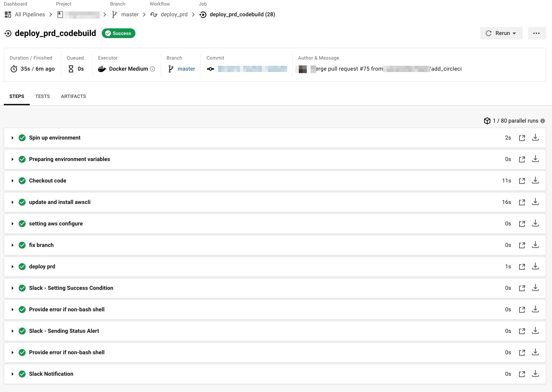The width and height of the screenshot is (552, 392).
Task: Download update and install awscli log
Action: click(535, 202)
